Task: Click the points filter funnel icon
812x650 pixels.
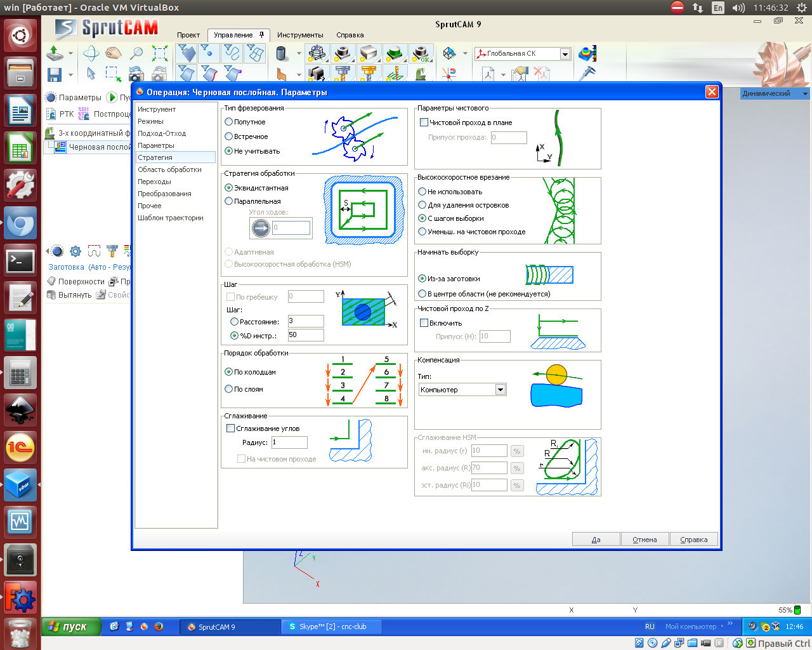Action: [209, 53]
